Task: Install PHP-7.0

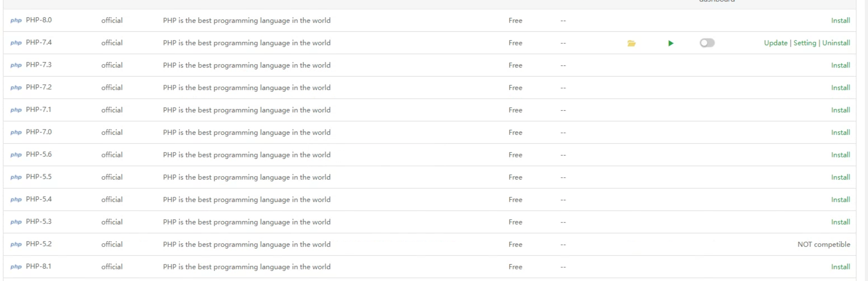Action: pyautogui.click(x=840, y=133)
